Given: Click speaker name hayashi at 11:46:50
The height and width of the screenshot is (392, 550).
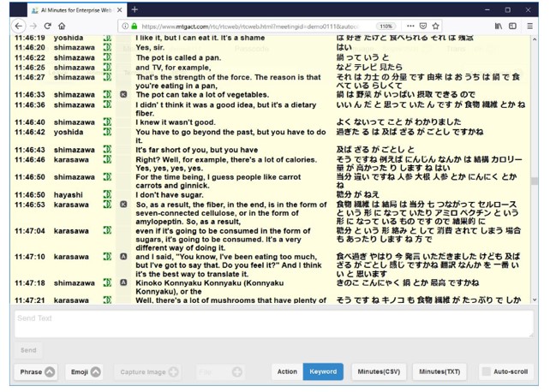Looking at the screenshot, I should 68,195.
